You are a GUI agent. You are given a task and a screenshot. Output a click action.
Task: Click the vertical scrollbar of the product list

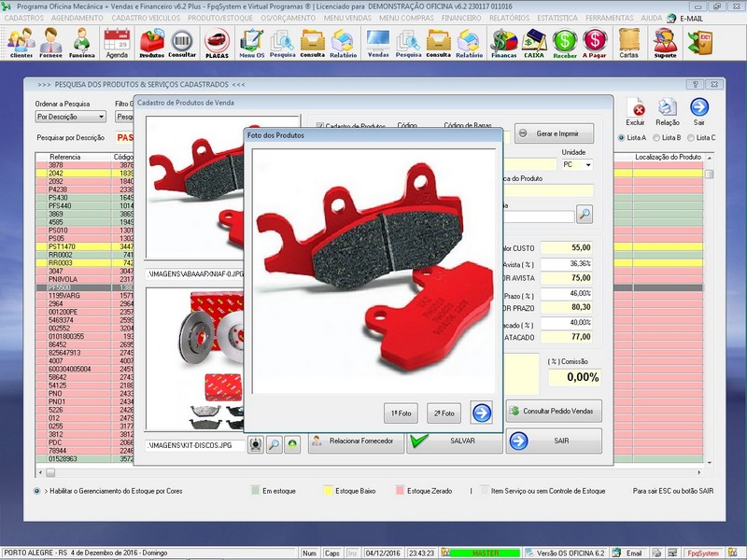[710, 310]
